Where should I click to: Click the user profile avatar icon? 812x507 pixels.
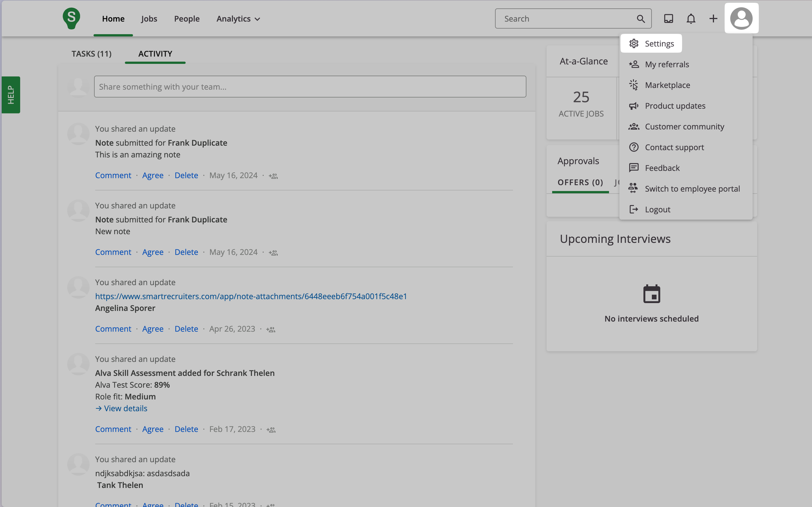741,19
